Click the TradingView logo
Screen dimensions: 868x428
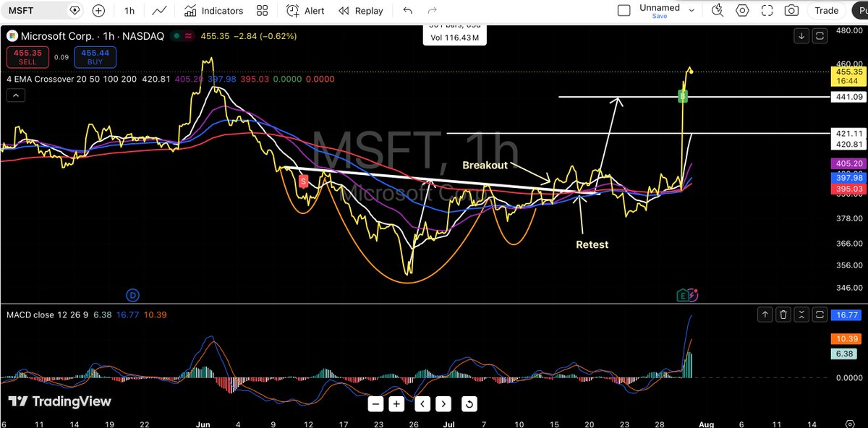tap(60, 401)
